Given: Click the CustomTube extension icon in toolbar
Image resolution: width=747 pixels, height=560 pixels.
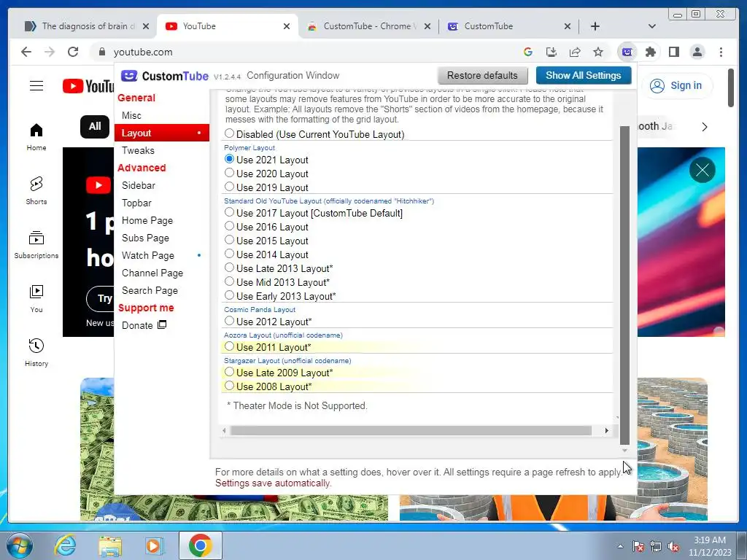Looking at the screenshot, I should tap(627, 52).
